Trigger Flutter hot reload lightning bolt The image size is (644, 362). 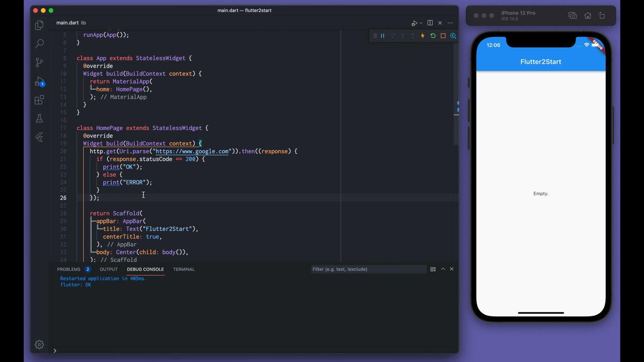click(423, 36)
